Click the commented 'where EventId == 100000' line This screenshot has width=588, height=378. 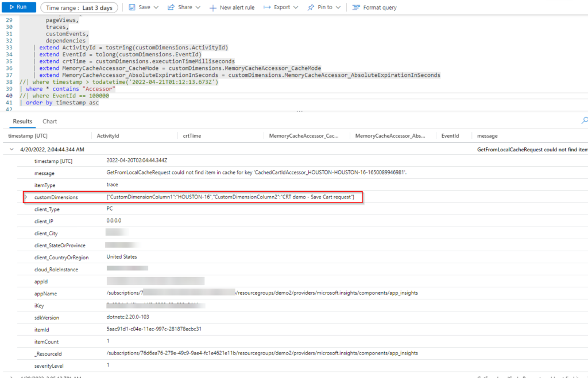pyautogui.click(x=64, y=96)
